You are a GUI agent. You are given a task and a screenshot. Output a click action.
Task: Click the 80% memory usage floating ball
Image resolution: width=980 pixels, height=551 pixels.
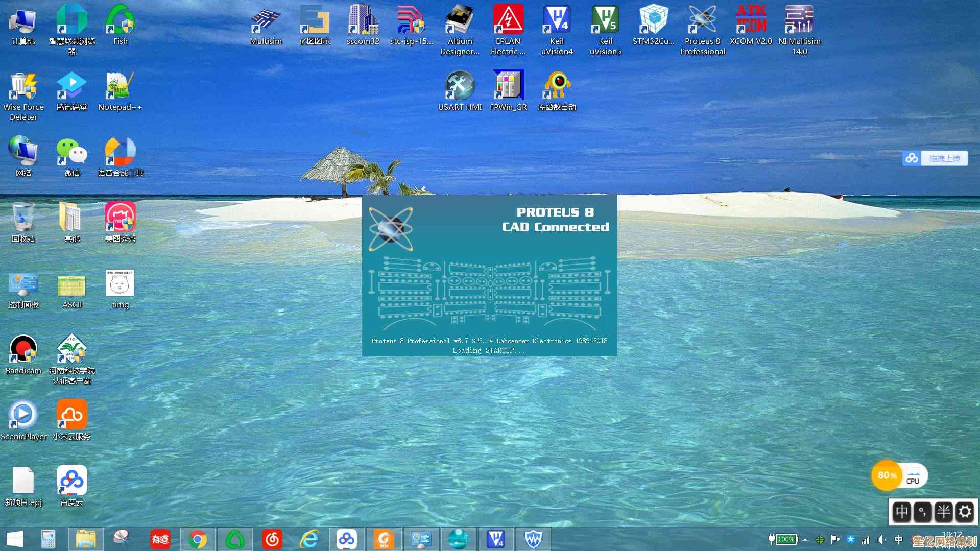887,475
